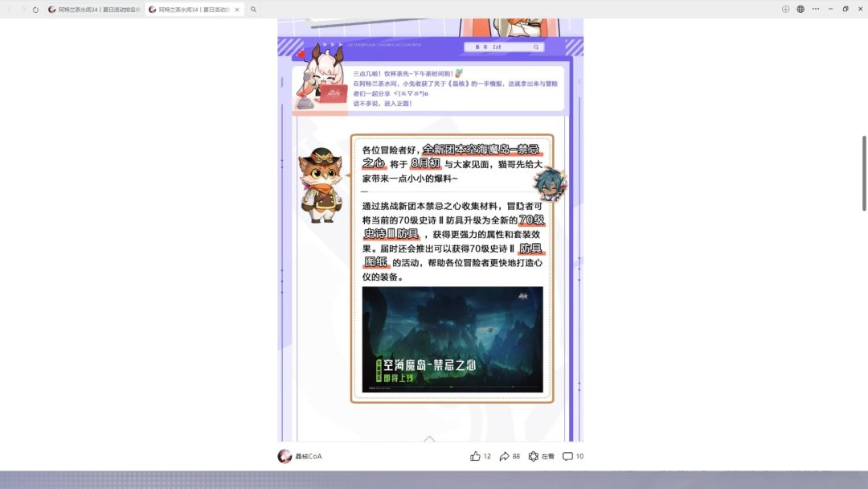Click the search box in article banner
This screenshot has height=489, width=868.
(504, 47)
